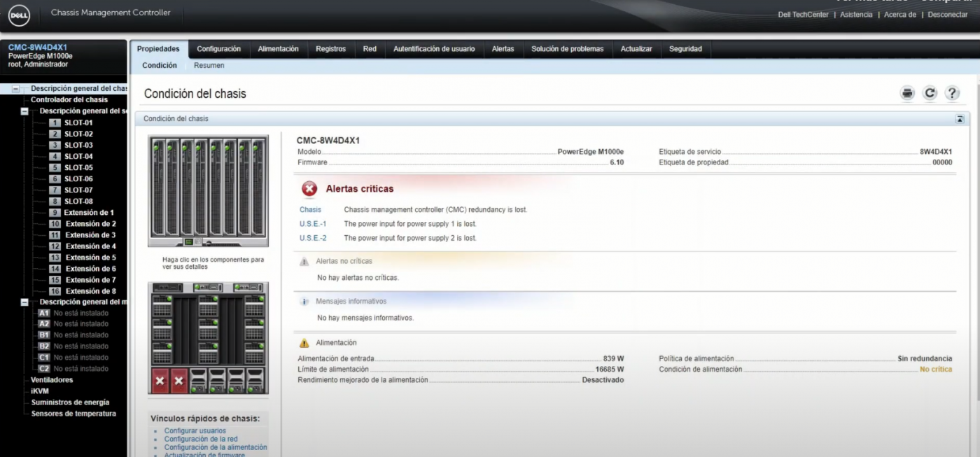Open the Chasis critical alert link
The height and width of the screenshot is (457, 980).
tap(310, 210)
